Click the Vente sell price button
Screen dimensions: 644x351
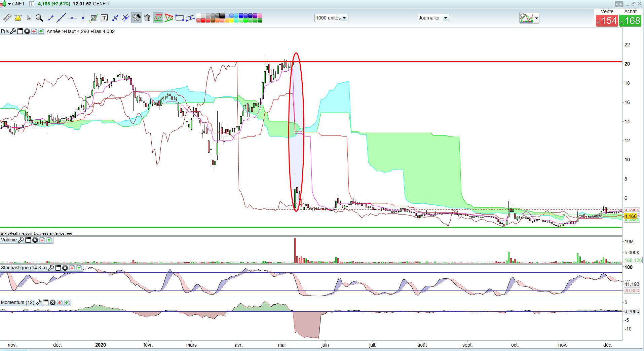[607, 18]
